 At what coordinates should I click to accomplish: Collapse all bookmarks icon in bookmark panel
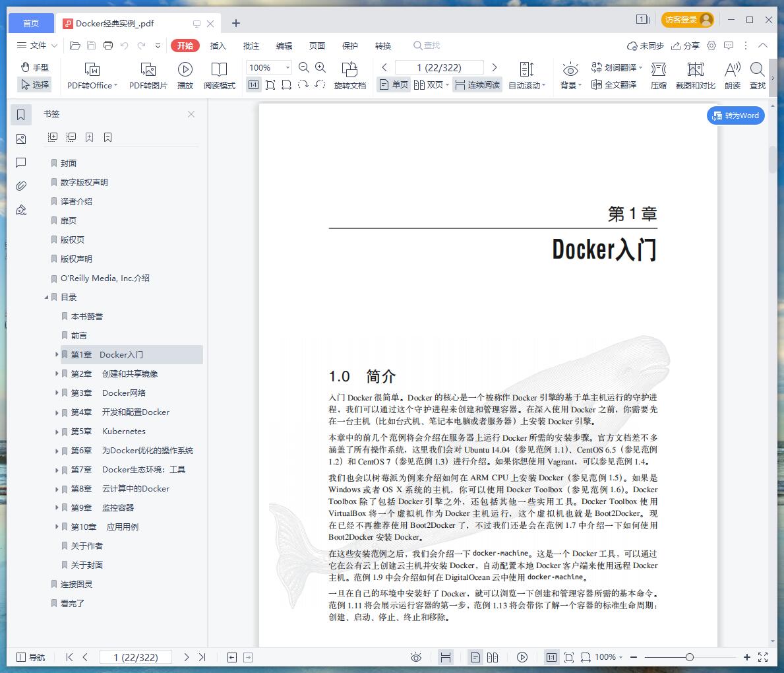coord(71,137)
